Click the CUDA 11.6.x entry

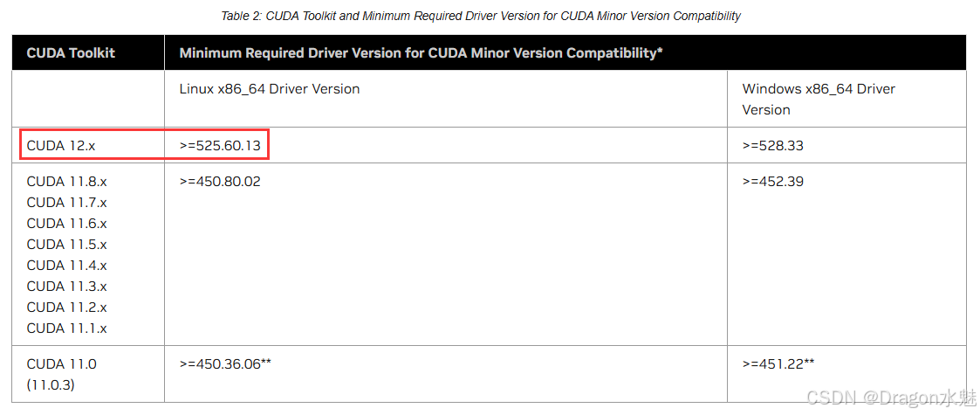pos(67,224)
